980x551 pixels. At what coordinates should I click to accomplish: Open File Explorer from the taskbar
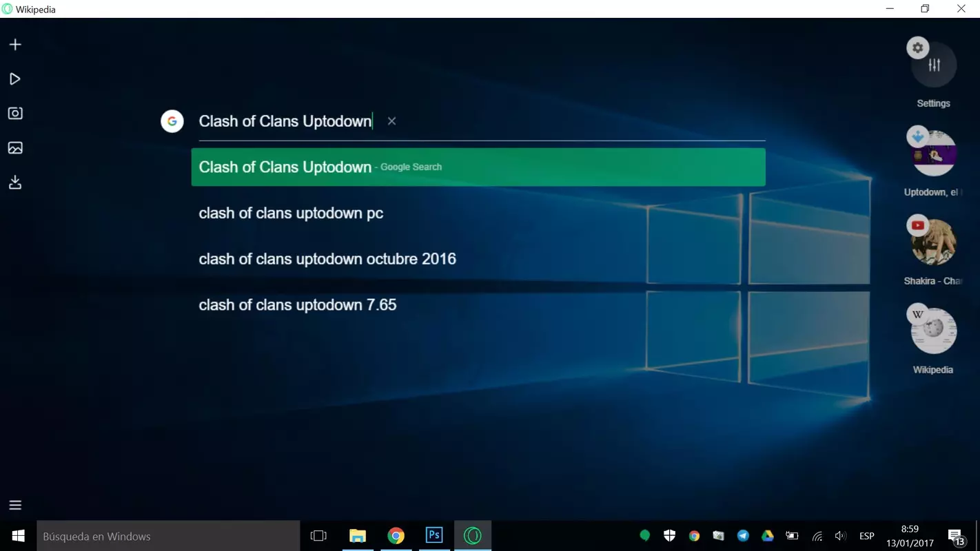click(x=357, y=536)
